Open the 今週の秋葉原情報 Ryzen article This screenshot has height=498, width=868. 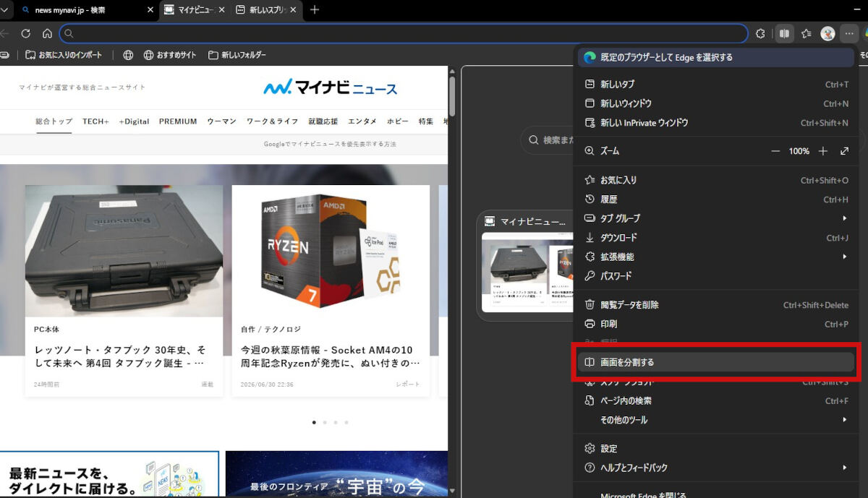coord(329,356)
